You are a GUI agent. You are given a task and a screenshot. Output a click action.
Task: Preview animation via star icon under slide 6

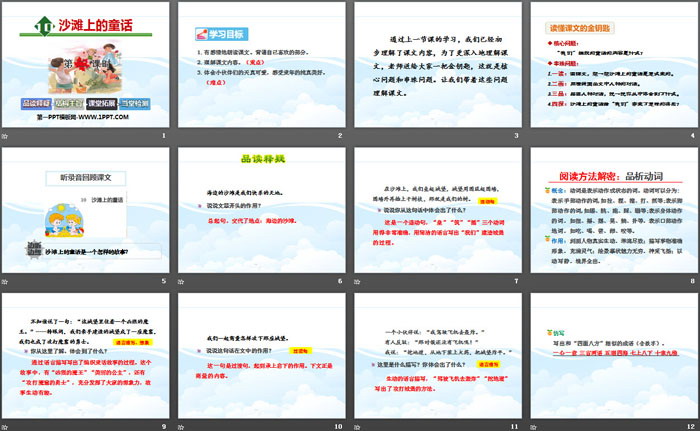pyautogui.click(x=182, y=282)
